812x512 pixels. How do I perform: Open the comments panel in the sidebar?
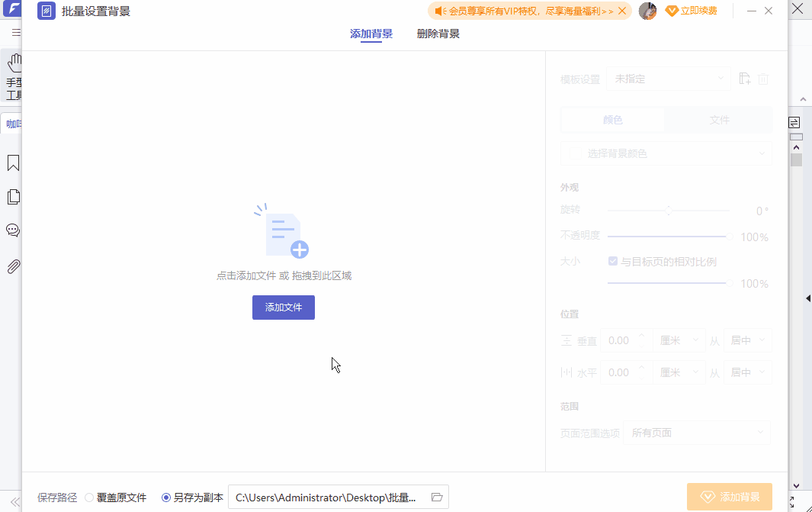pyautogui.click(x=13, y=230)
